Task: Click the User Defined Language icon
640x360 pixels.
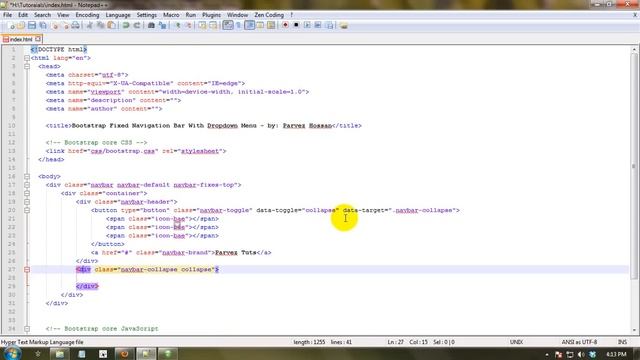Action: (260, 25)
